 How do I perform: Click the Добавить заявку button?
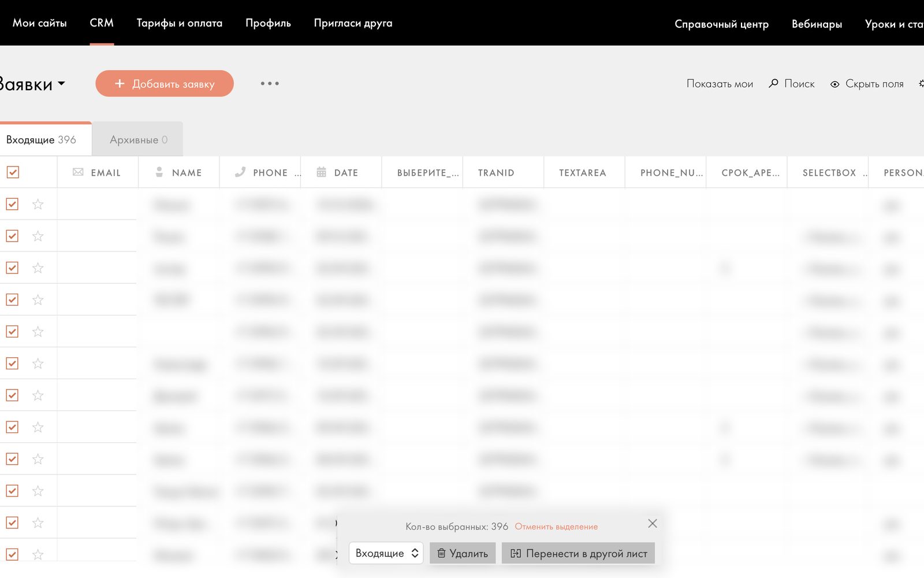(165, 84)
